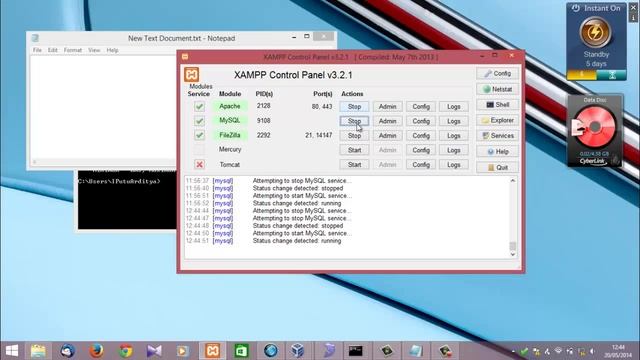Open the MySQL Config menu
This screenshot has height=360, width=640.
tap(421, 121)
